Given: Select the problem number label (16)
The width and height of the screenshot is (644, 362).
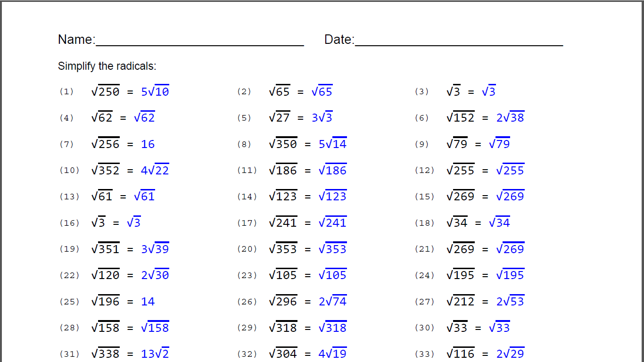Looking at the screenshot, I should click(x=70, y=223).
